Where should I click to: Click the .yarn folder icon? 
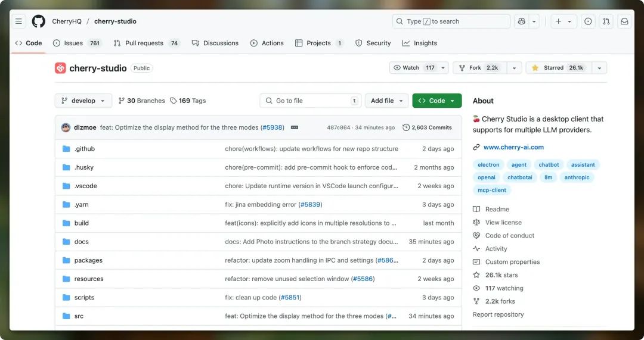point(66,204)
